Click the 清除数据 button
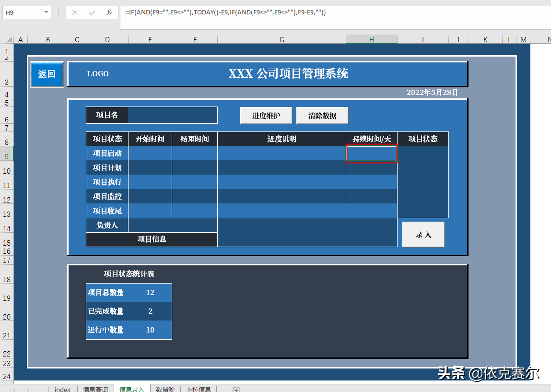Viewport: 551px width, 392px height. click(x=322, y=116)
